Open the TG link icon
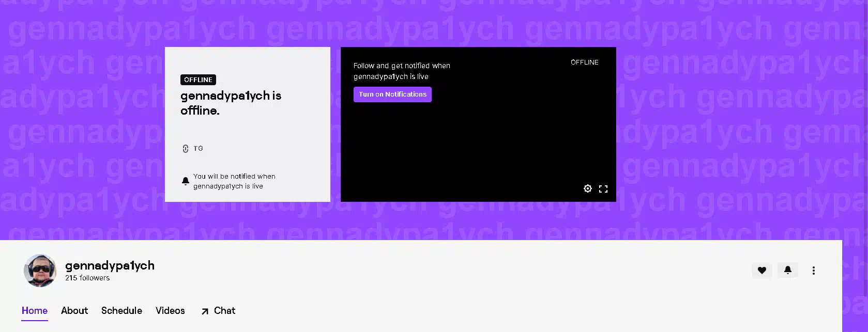 [186, 149]
